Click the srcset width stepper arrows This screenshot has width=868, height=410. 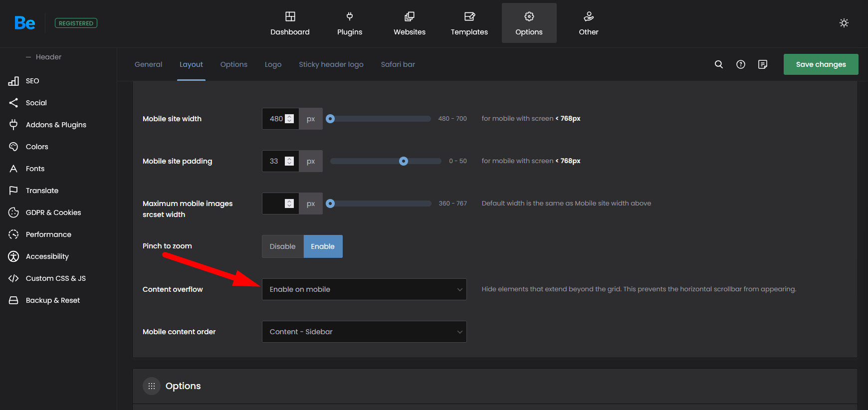point(289,204)
